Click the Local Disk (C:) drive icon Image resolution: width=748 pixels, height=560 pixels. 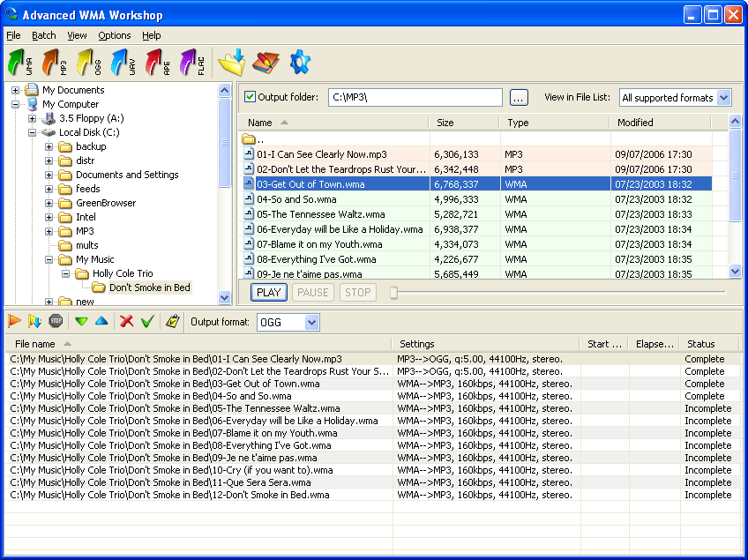[x=49, y=132]
